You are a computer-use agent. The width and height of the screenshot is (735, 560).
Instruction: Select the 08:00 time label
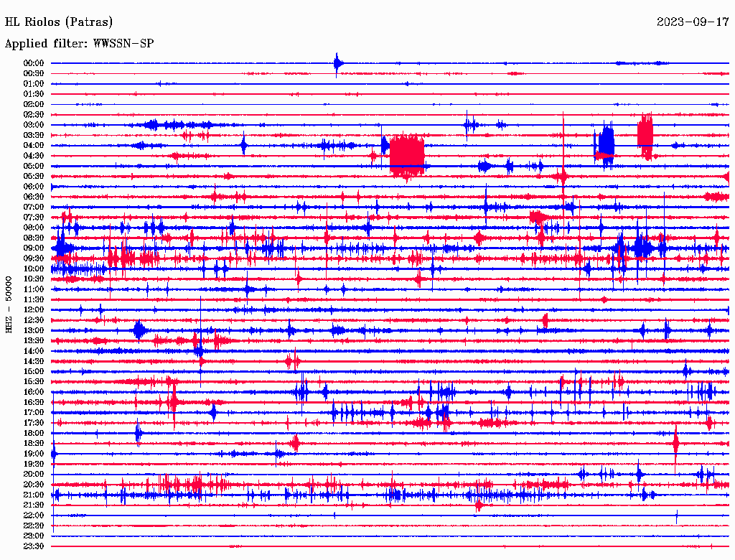34,228
